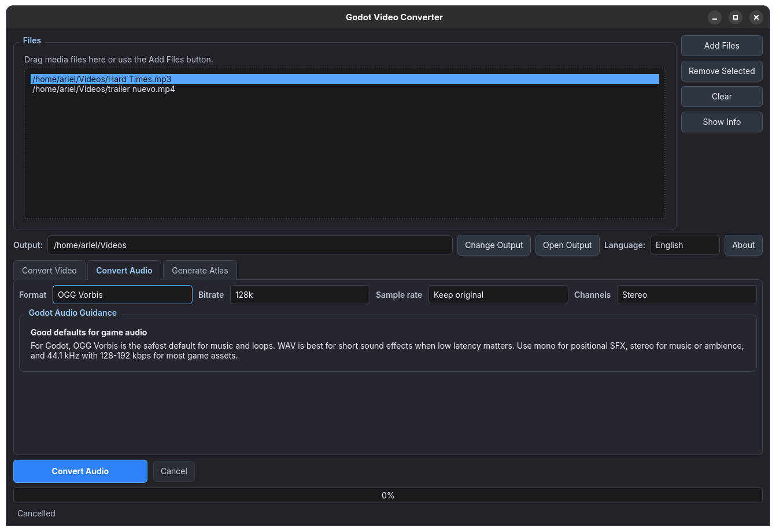The image size is (776, 532).
Task: Switch to Generate Atlas tab
Action: [x=200, y=271]
